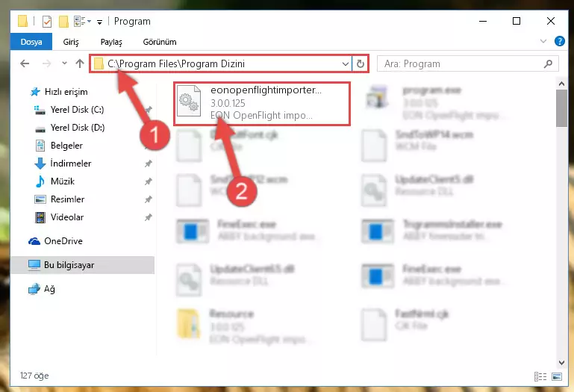This screenshot has height=392, width=574.
Task: Click the New folder quick access icon
Action: click(63, 21)
